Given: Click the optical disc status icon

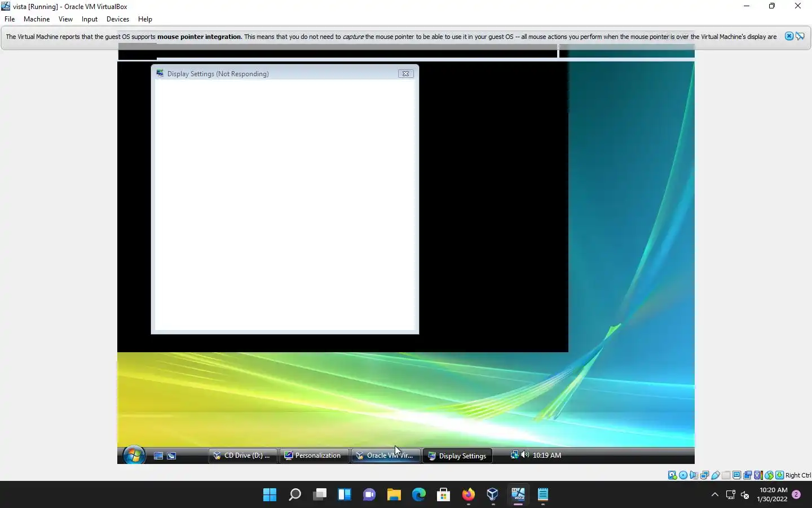Looking at the screenshot, I should [x=683, y=475].
